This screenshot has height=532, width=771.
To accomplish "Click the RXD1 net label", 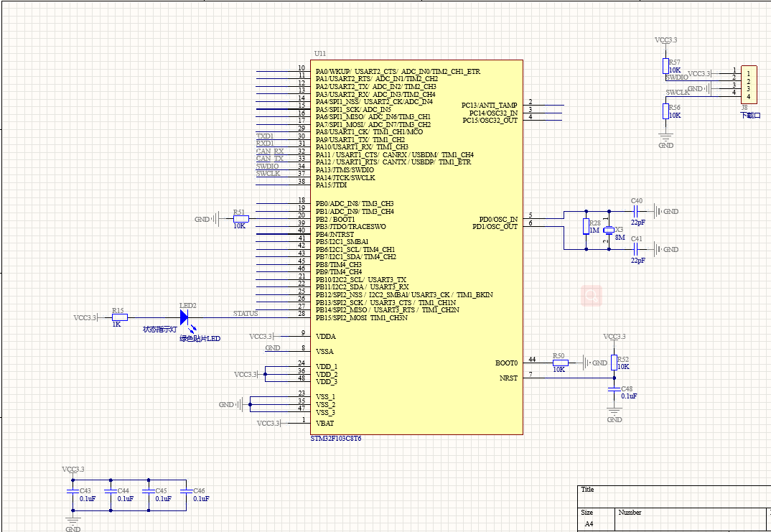I will (265, 143).
